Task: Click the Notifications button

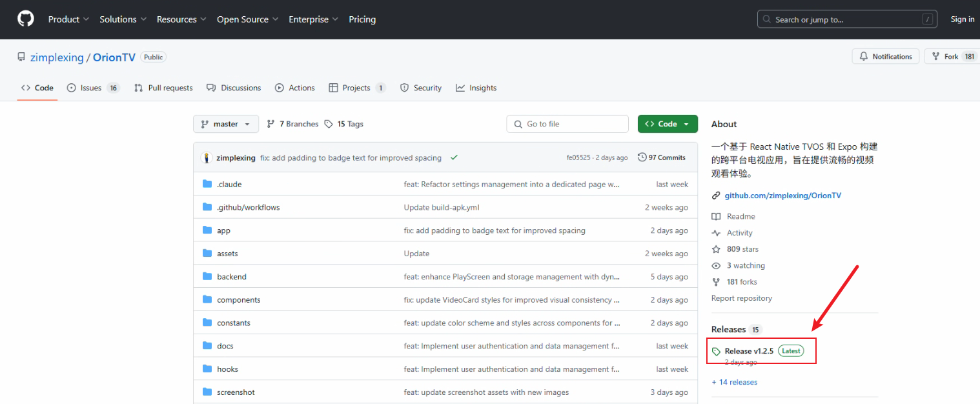Action: [885, 57]
